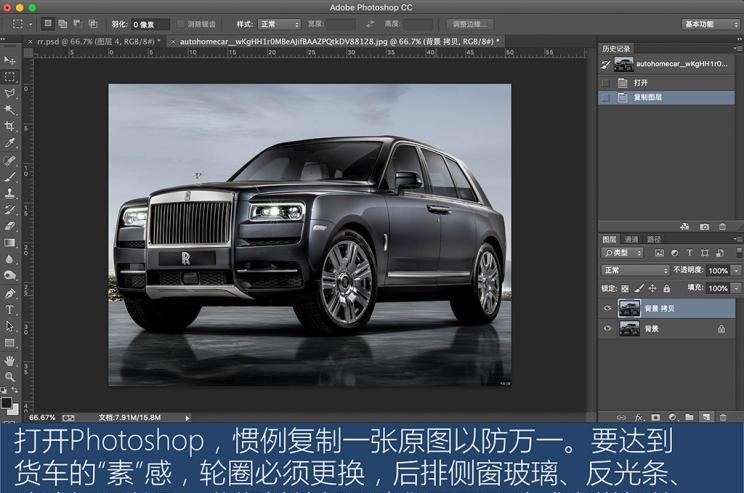Viewport: 744px width, 493px height.
Task: Create new document from current history state
Action: point(684,227)
